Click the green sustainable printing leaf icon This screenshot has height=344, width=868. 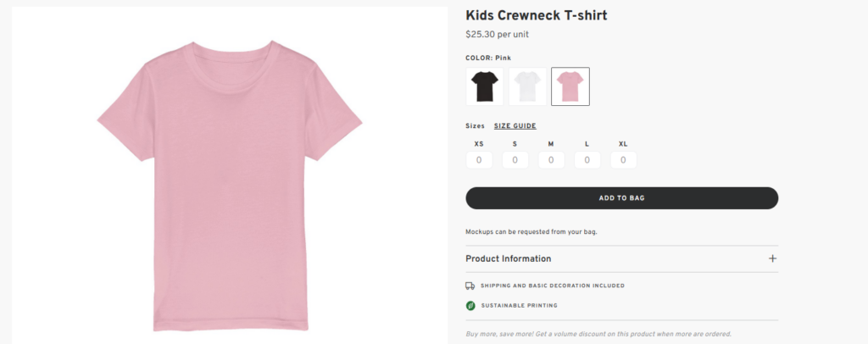click(470, 305)
